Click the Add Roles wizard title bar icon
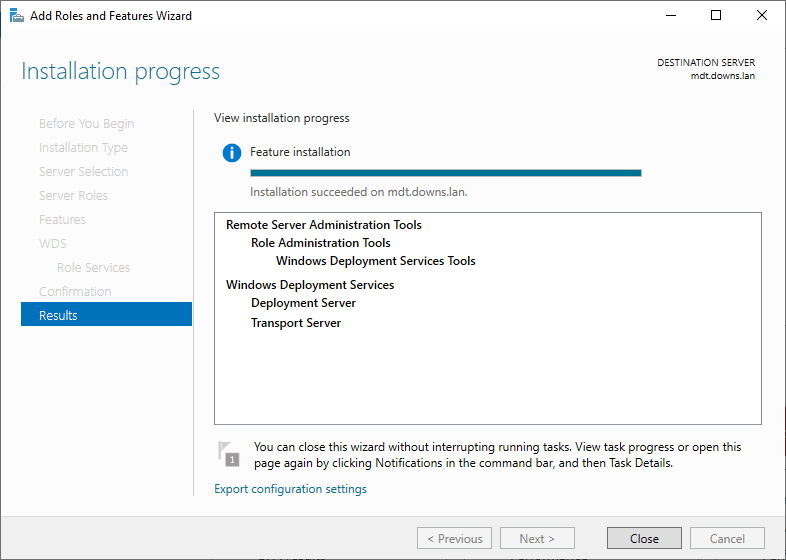Image resolution: width=786 pixels, height=560 pixels. [17, 16]
